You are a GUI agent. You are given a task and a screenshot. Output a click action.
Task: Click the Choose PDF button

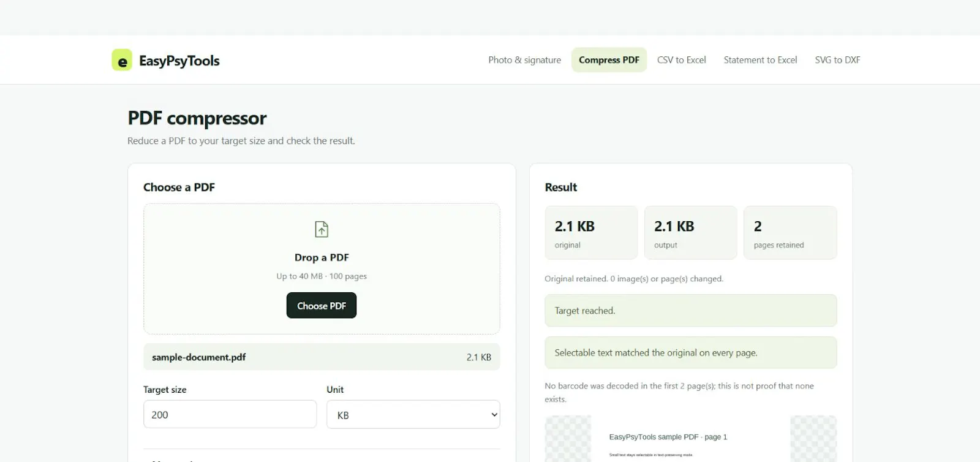[x=322, y=305]
